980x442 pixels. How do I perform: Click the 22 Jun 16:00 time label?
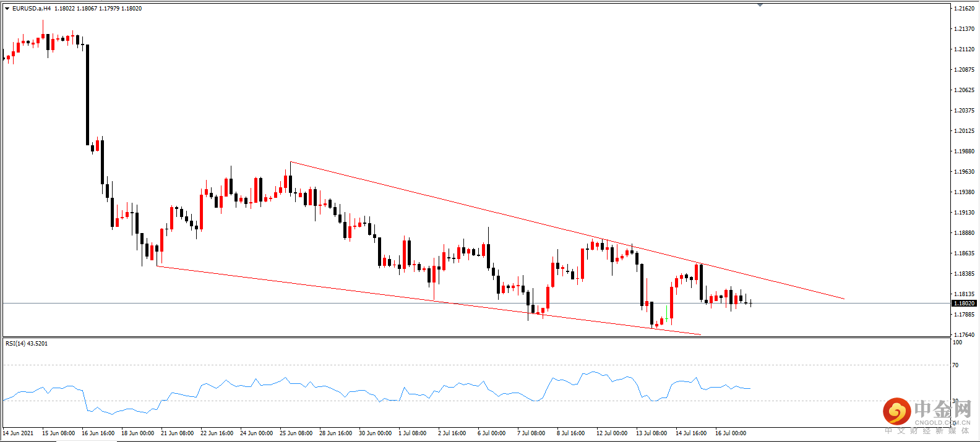pos(217,433)
